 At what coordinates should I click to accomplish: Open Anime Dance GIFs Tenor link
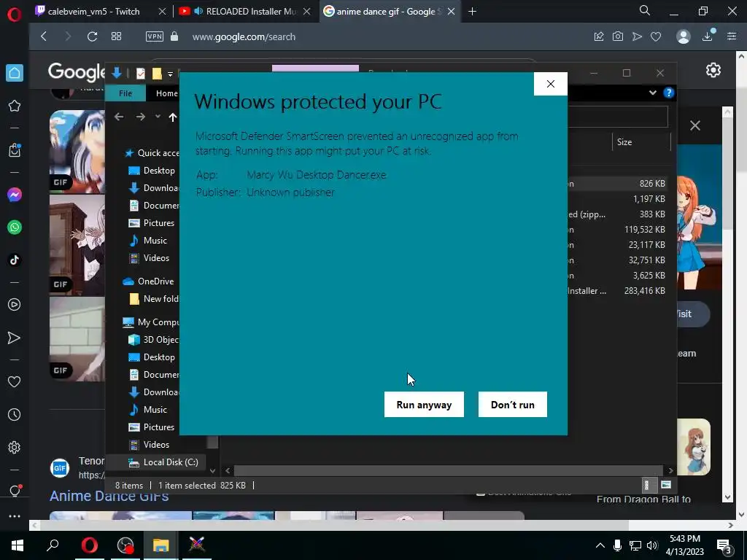tap(109, 496)
